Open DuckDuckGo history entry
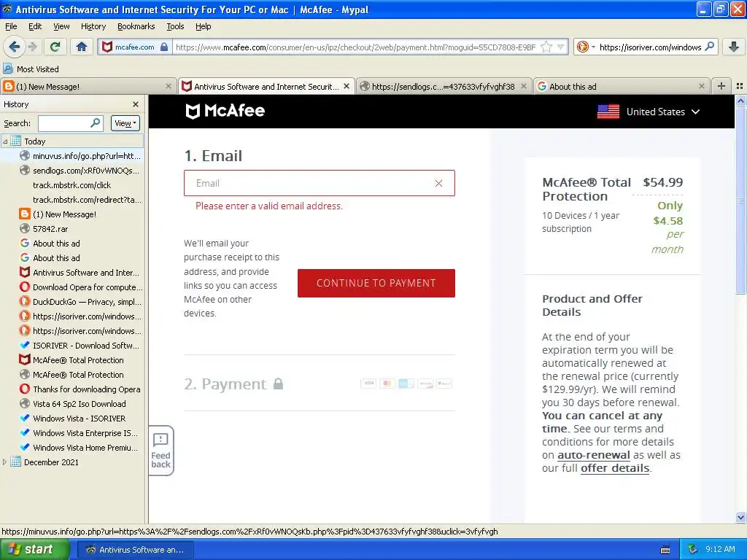The height and width of the screenshot is (560, 747). pyautogui.click(x=80, y=302)
